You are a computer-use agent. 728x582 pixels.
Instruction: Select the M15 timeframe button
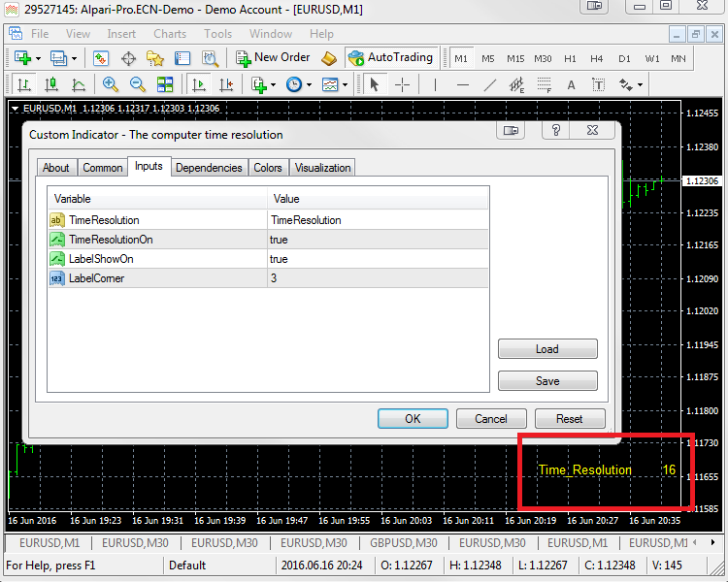515,59
